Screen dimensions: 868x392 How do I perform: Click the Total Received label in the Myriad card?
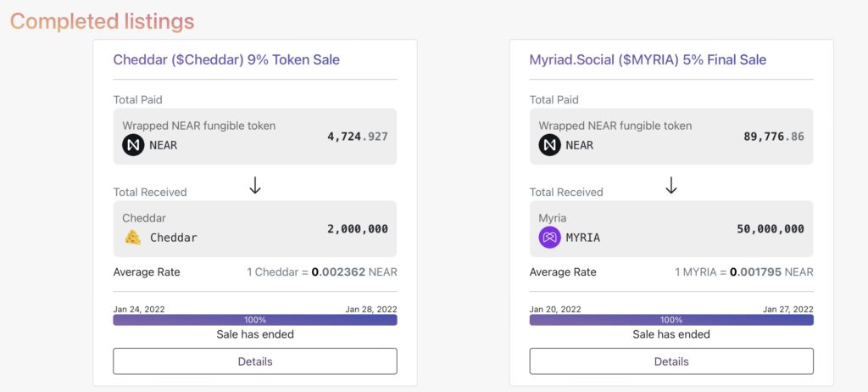click(566, 193)
